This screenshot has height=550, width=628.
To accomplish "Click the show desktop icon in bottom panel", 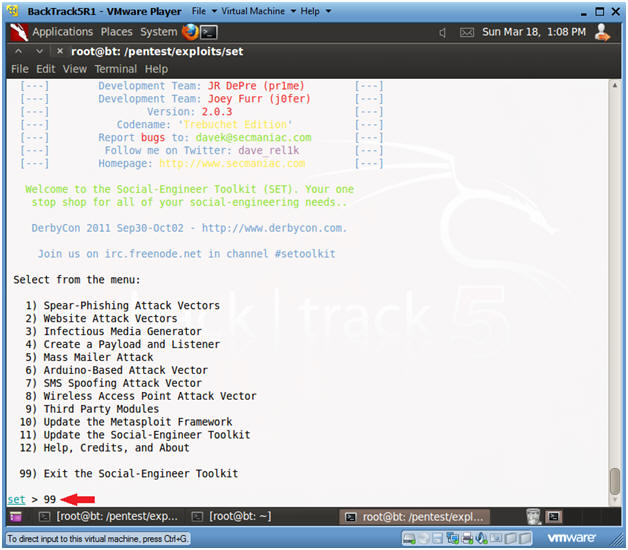I will point(16,517).
